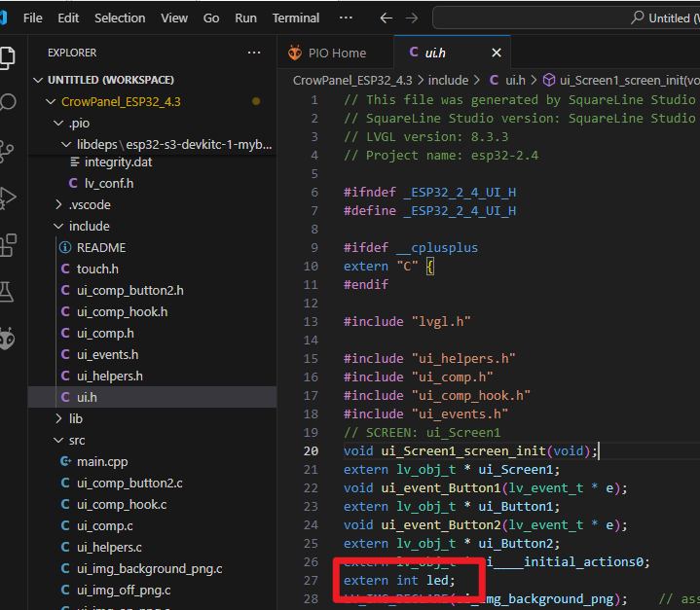Click the '#define _ESP32_2_4_UI_H' line
The image size is (700, 610).
429,210
